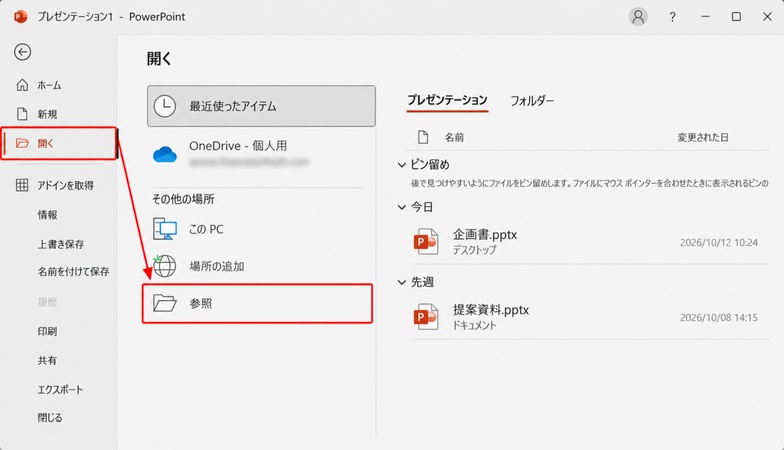Click the 場所の追加 label

tap(217, 266)
